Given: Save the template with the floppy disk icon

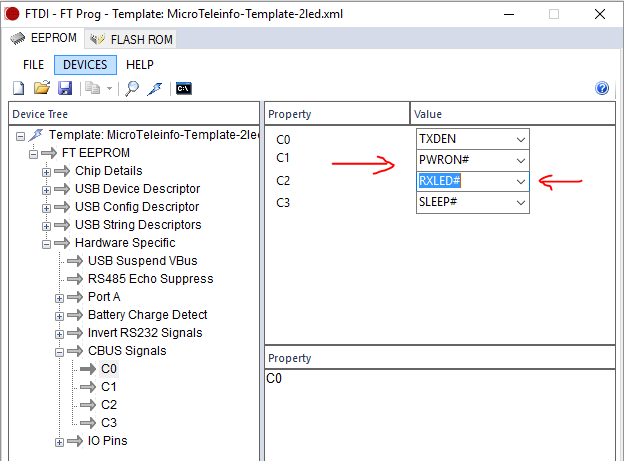Looking at the screenshot, I should pyautogui.click(x=65, y=88).
